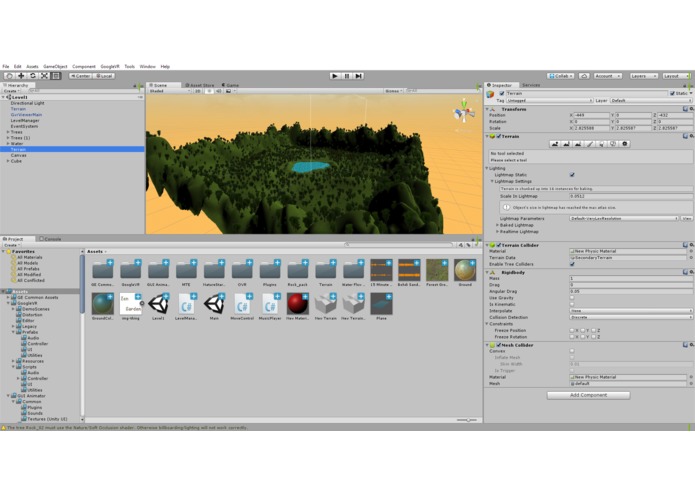Toggle the Static checkbox
Viewport: 695px width, 494px height.
672,93
